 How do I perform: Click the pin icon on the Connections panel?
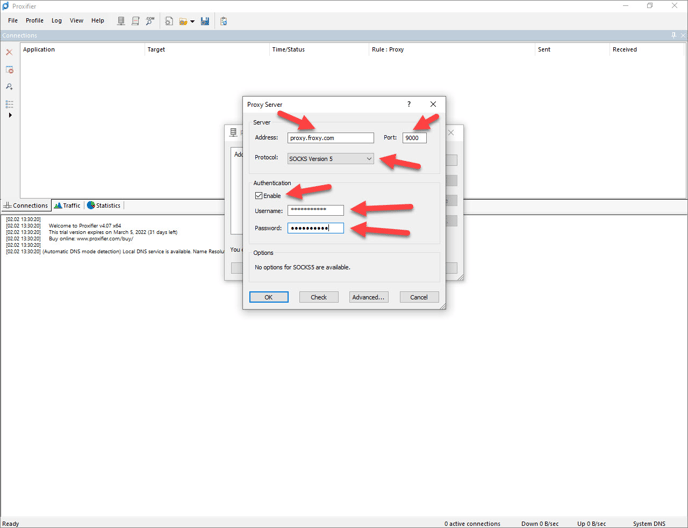(x=674, y=35)
